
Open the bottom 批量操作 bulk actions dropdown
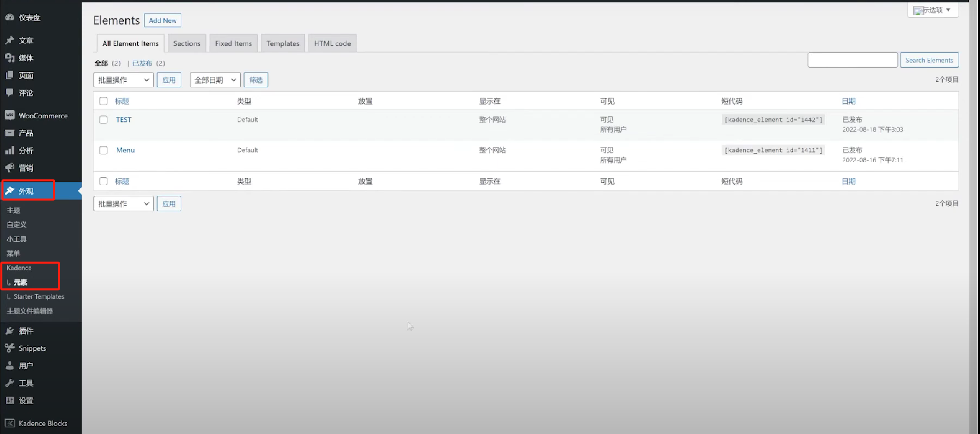click(x=123, y=204)
